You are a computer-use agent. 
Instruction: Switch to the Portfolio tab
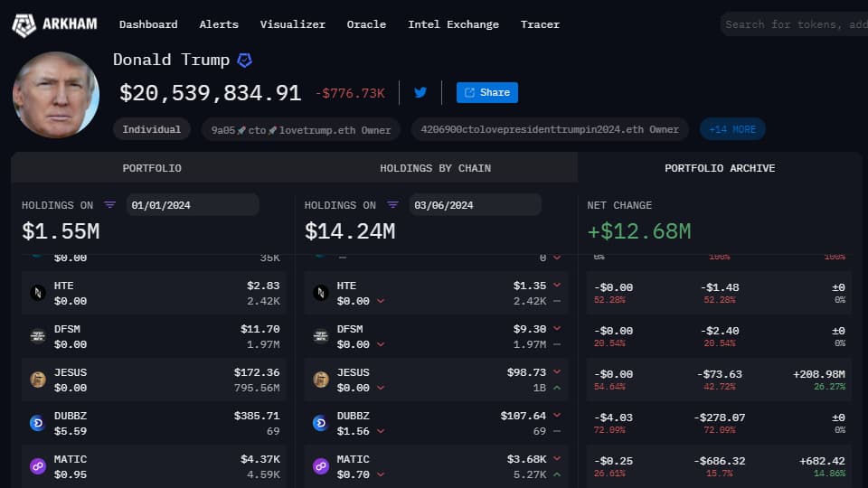tap(152, 168)
